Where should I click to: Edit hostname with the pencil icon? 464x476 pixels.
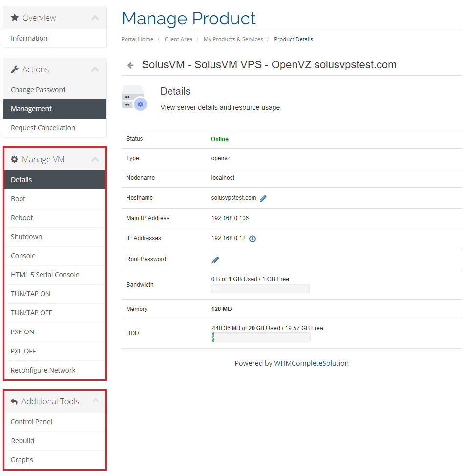point(263,198)
